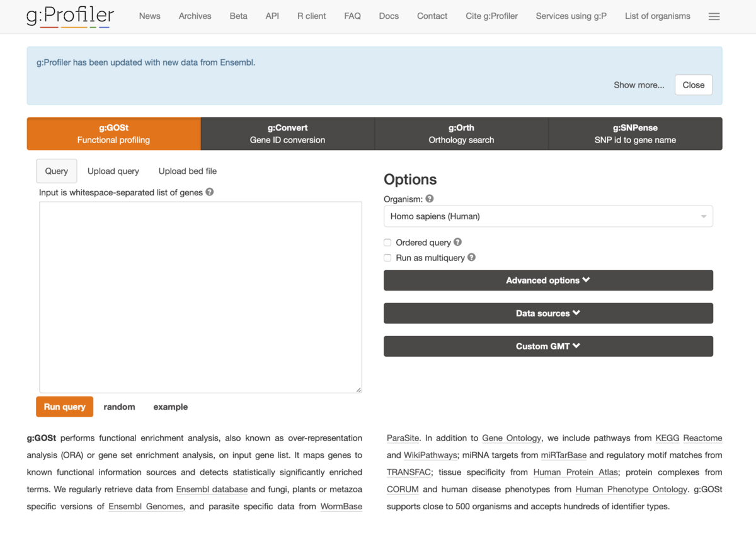756x549 pixels.
Task: Open the API page
Action: point(272,16)
